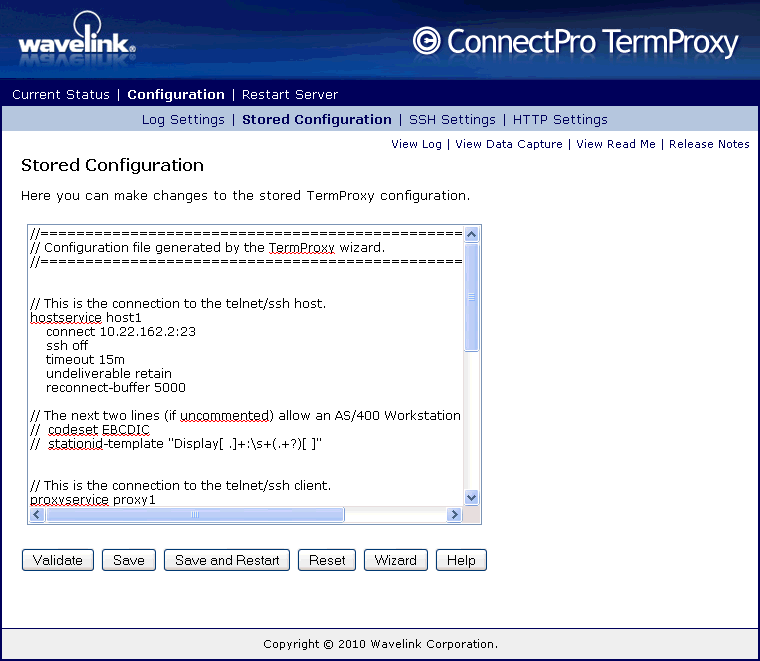Viewport: 760px width, 661px height.
Task: Launch the configuration Wizard button
Action: click(x=396, y=560)
